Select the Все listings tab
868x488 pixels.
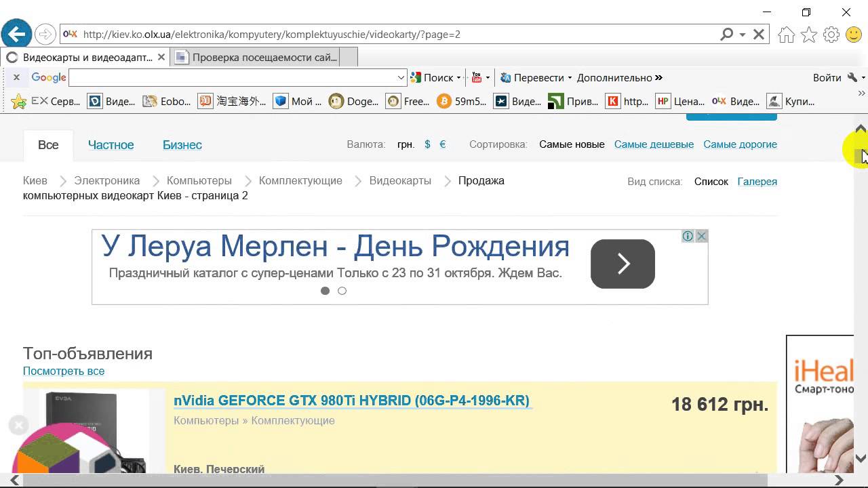pyautogui.click(x=48, y=145)
